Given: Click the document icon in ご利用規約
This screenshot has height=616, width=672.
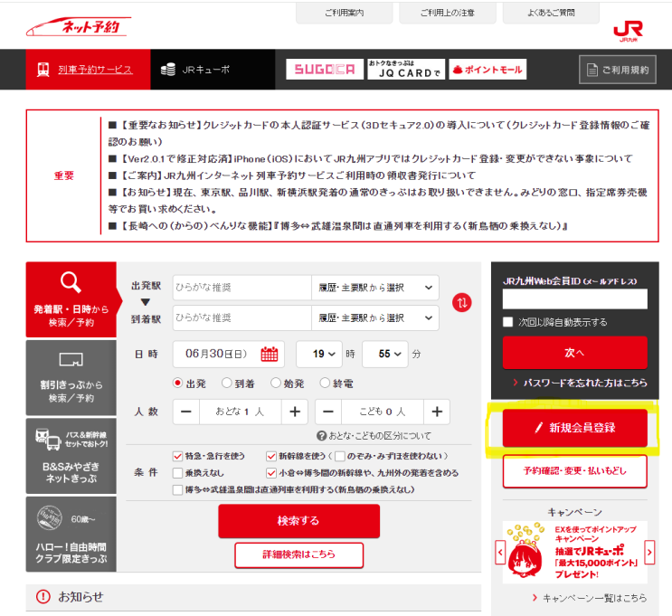Looking at the screenshot, I should tap(592, 70).
